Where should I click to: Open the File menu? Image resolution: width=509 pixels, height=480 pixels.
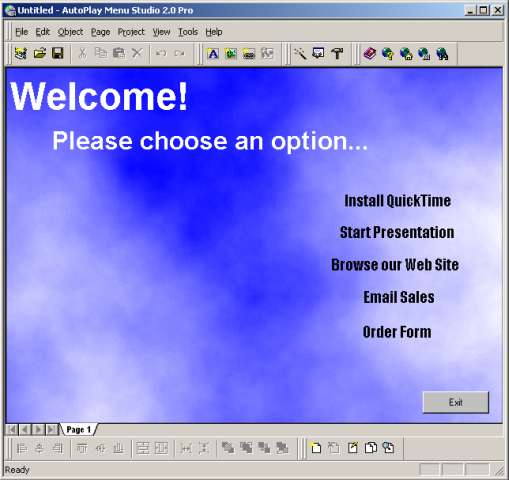[x=22, y=32]
